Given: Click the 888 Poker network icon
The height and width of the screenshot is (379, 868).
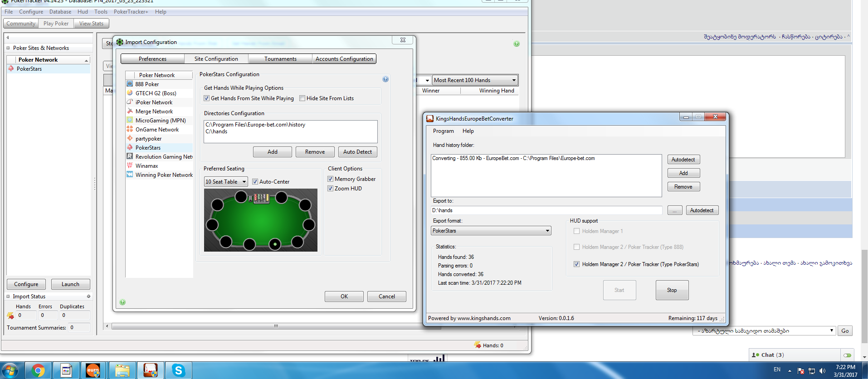Looking at the screenshot, I should (x=130, y=84).
